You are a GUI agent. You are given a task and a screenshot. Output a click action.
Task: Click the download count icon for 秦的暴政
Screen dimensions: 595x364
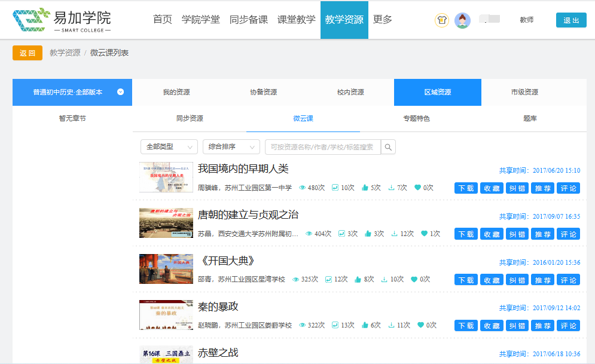click(391, 325)
